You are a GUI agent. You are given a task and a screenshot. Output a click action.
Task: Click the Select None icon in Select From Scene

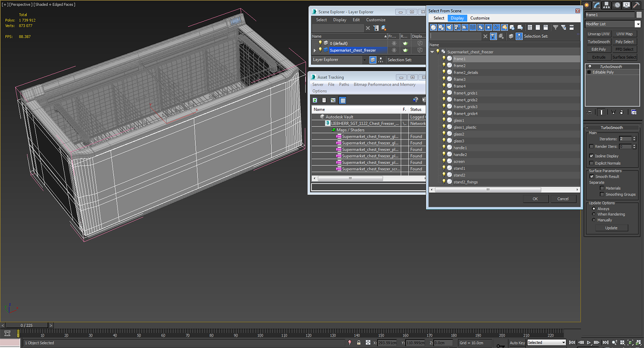pos(538,27)
